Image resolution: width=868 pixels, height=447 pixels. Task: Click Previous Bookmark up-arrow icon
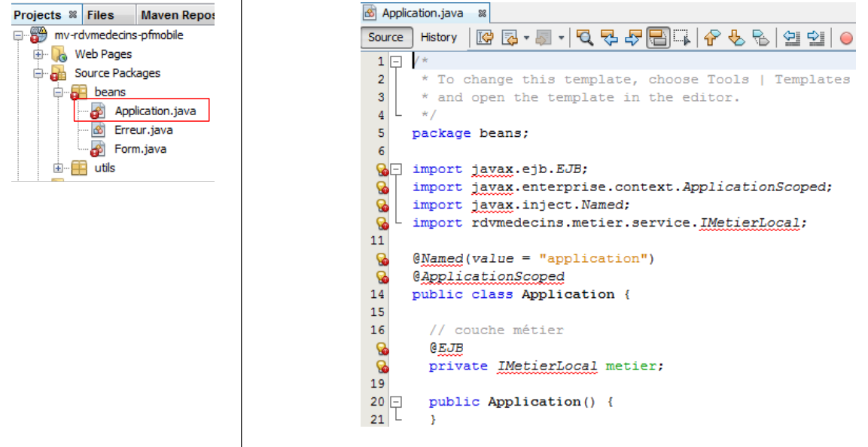click(711, 38)
